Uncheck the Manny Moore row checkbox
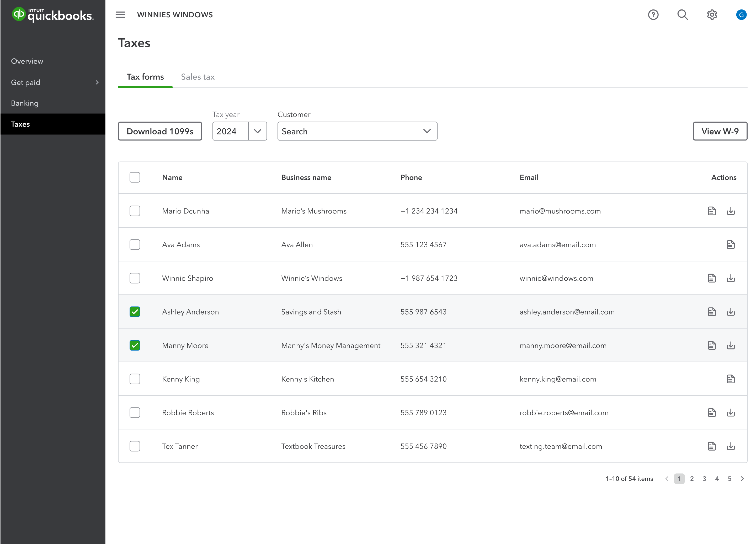This screenshot has height=544, width=756. click(x=135, y=345)
